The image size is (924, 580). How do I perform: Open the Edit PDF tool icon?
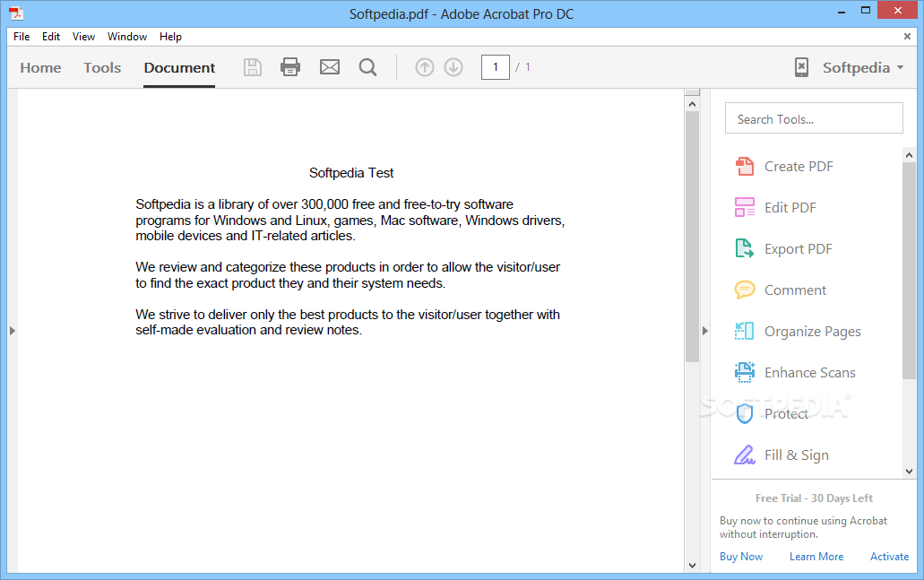click(744, 207)
